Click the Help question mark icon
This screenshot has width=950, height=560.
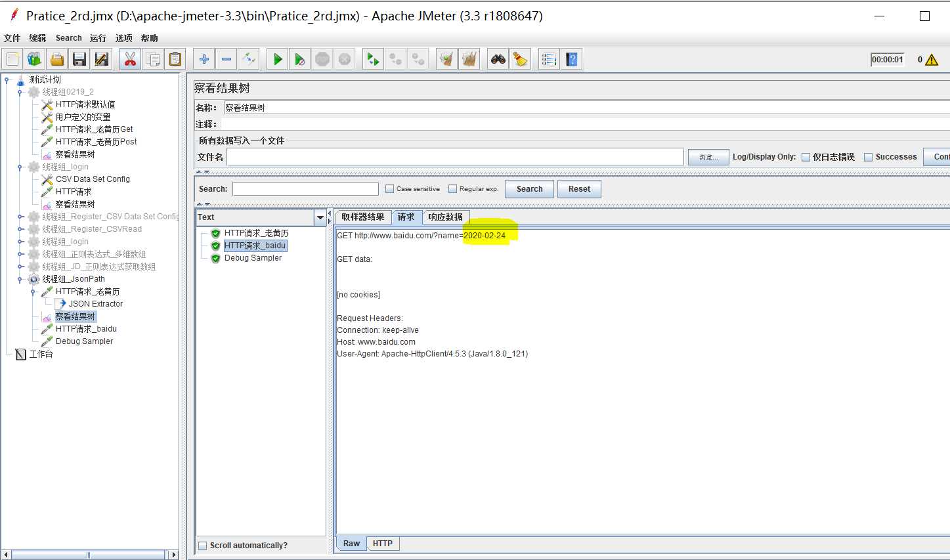[x=572, y=59]
